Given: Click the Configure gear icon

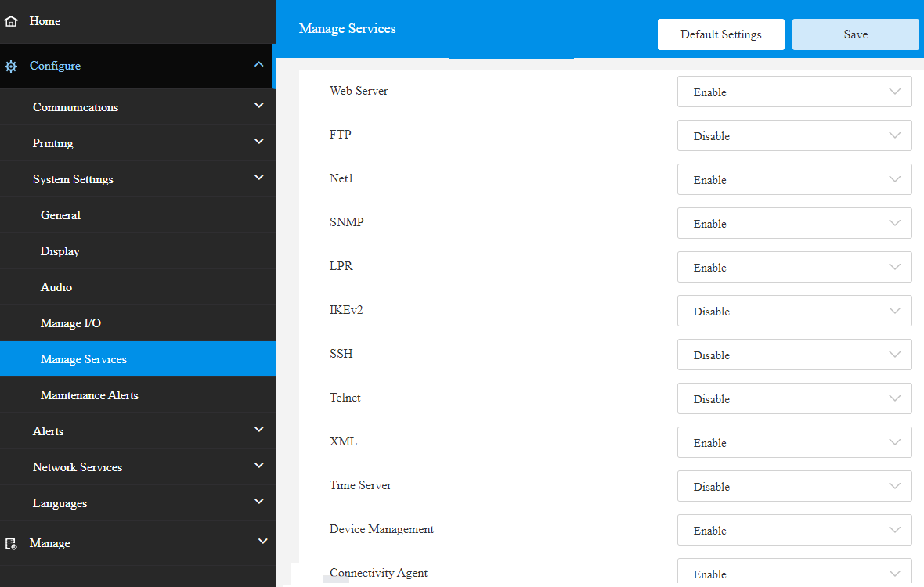Looking at the screenshot, I should [11, 67].
